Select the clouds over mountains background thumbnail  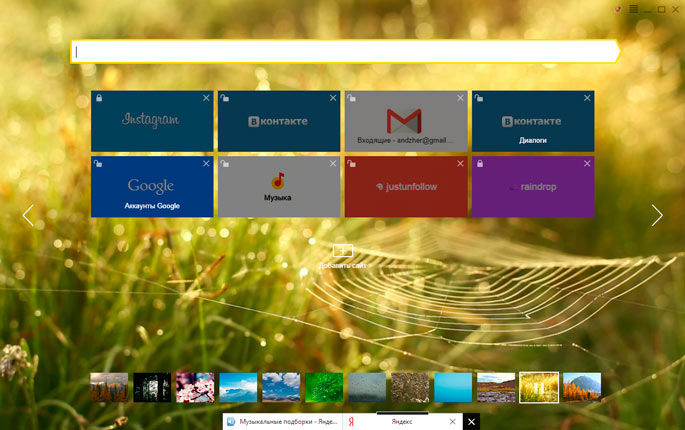click(281, 387)
